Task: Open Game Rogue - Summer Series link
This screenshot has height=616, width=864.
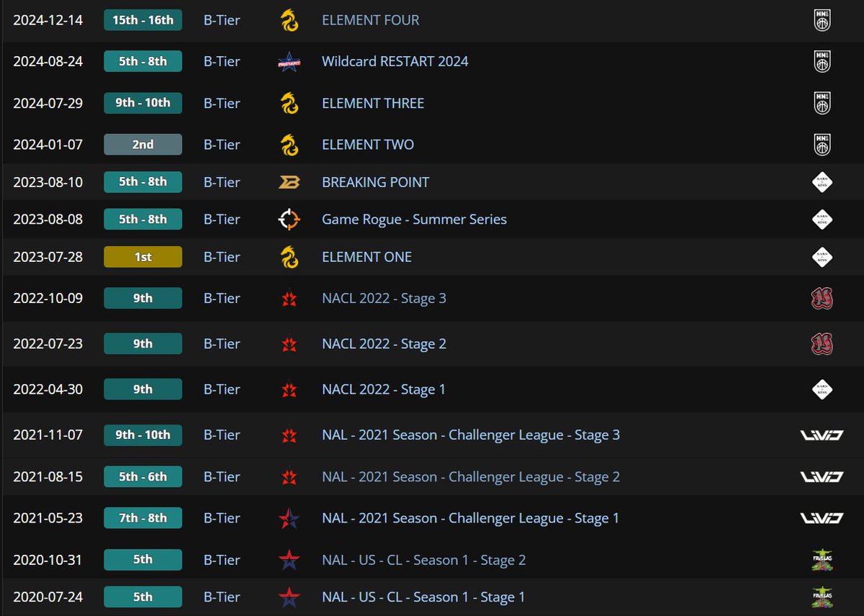Action: 414,219
